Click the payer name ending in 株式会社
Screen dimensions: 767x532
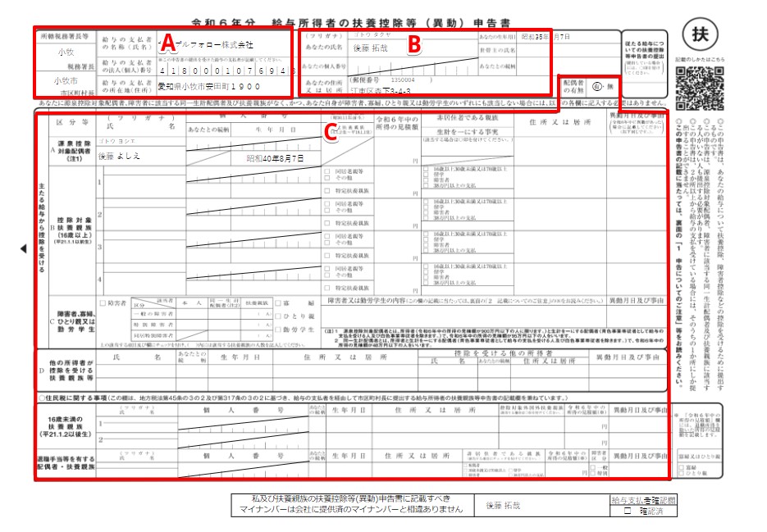205,45
